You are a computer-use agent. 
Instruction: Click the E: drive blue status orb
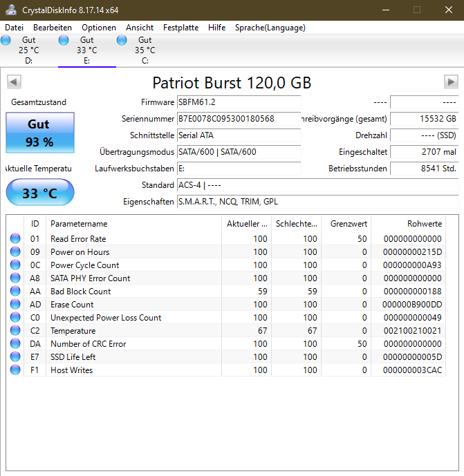point(64,40)
